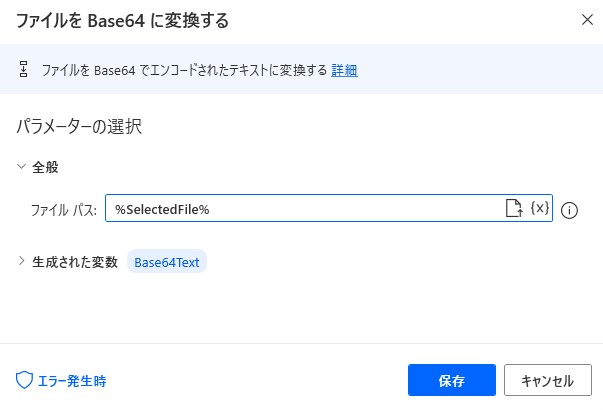
Task: Open the 詳細 link
Action: 344,70
